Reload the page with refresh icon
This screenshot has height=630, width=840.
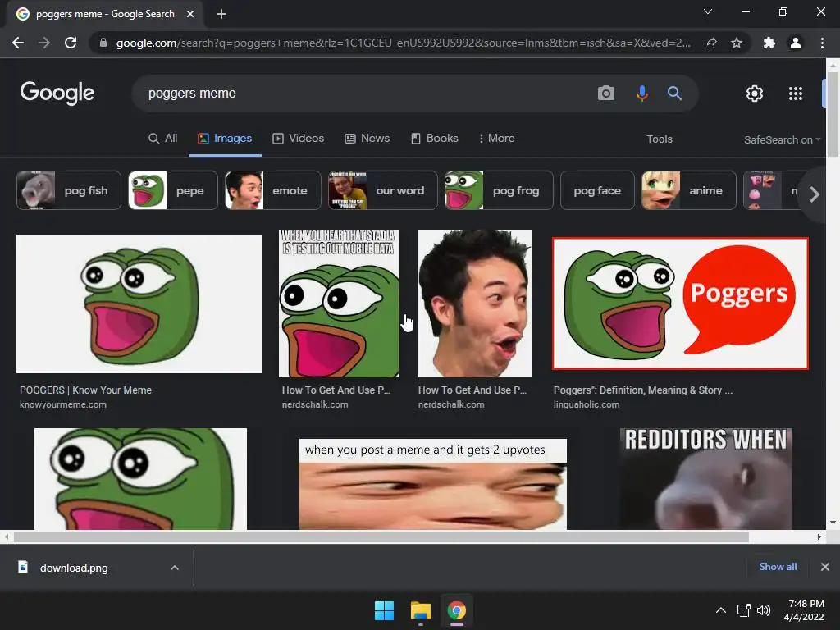coord(71,43)
